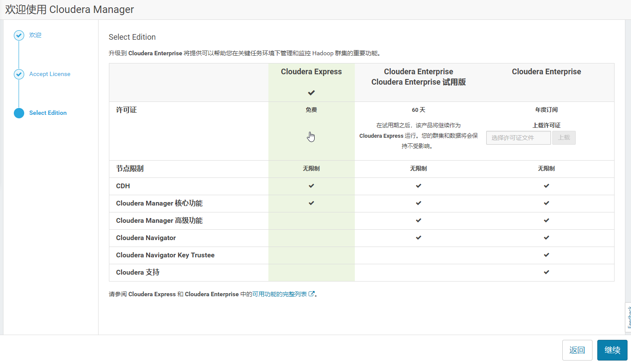Click the Select Edition page heading
631x364 pixels.
click(132, 37)
